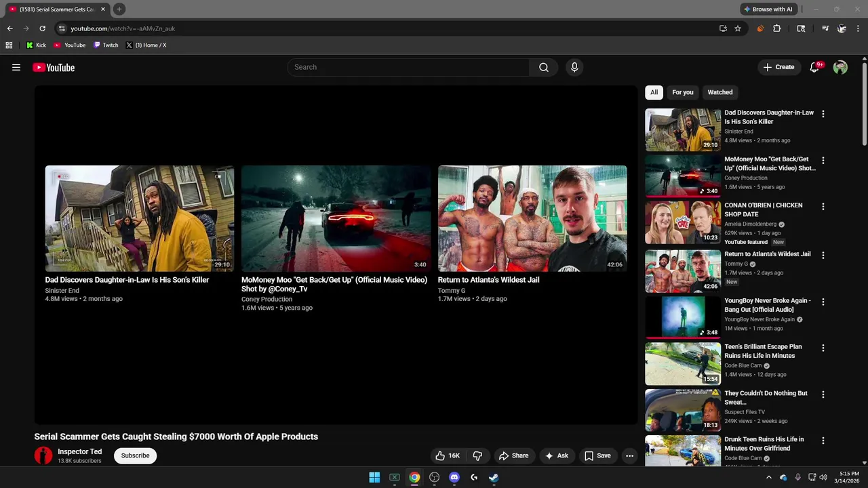Open the apps grid in bookmarks bar
Viewport: 868px width, 488px height.
pos(9,45)
